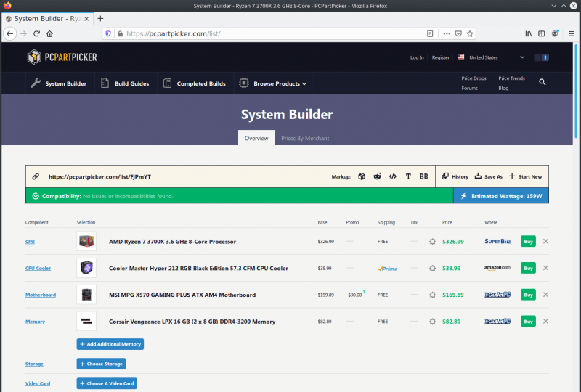Click Save As button
Screen dimensions: 581x392
point(488,176)
